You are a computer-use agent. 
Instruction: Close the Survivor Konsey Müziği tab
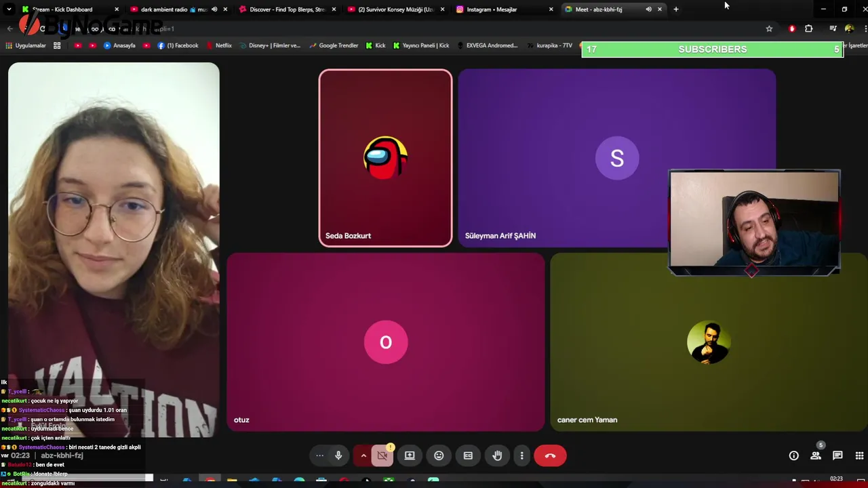[442, 9]
